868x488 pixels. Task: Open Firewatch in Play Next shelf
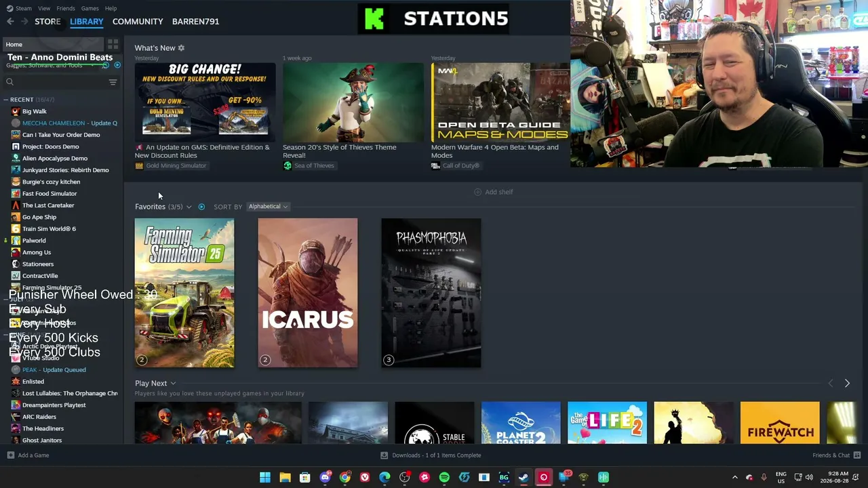(780, 423)
